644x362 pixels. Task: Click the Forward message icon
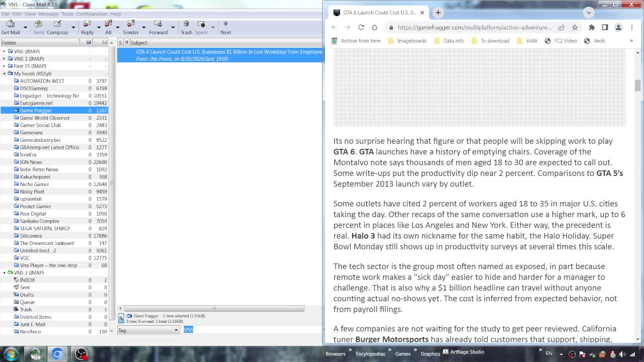tap(158, 27)
